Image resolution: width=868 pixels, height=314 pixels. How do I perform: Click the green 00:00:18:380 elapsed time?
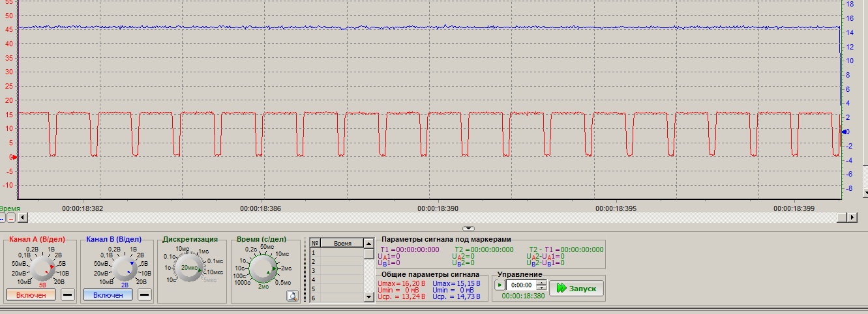(x=523, y=296)
